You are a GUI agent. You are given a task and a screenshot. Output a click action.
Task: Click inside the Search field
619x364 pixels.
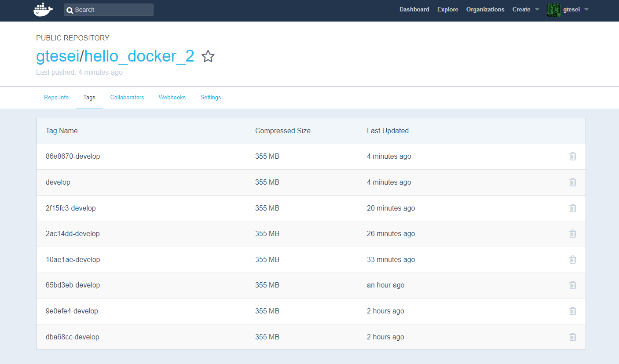(108, 9)
